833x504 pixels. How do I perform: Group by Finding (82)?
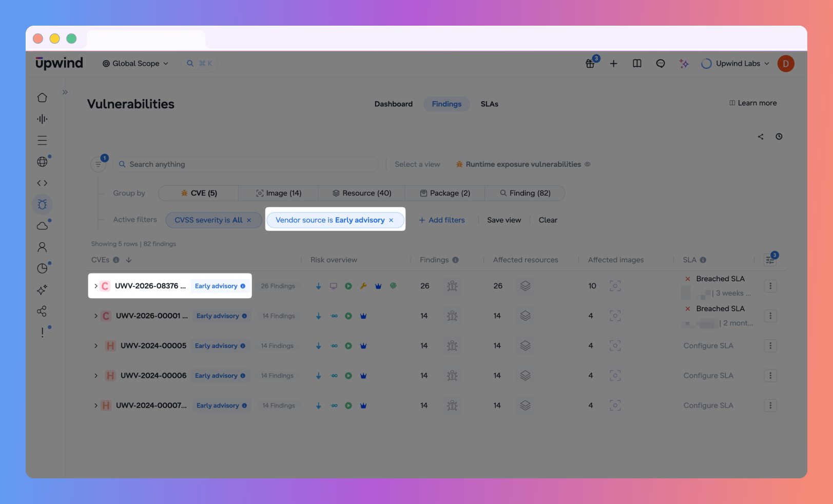(525, 193)
